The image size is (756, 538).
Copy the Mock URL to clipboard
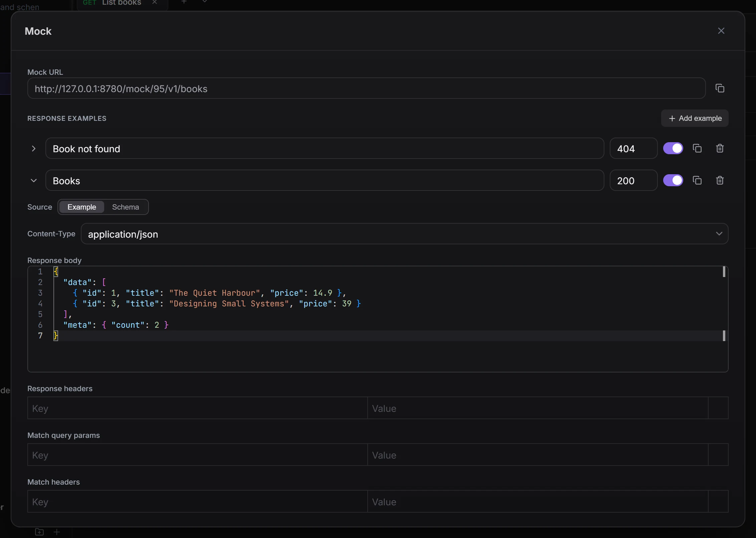pos(720,88)
